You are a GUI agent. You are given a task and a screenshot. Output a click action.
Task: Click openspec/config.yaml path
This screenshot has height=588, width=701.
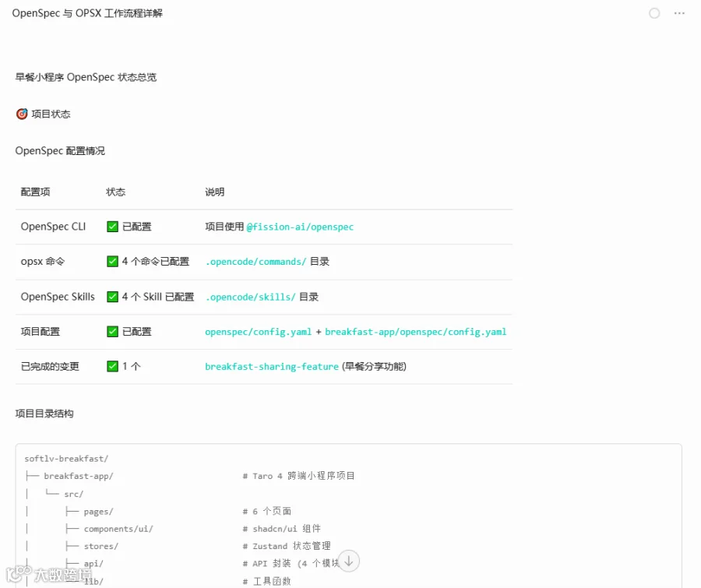pos(258,332)
